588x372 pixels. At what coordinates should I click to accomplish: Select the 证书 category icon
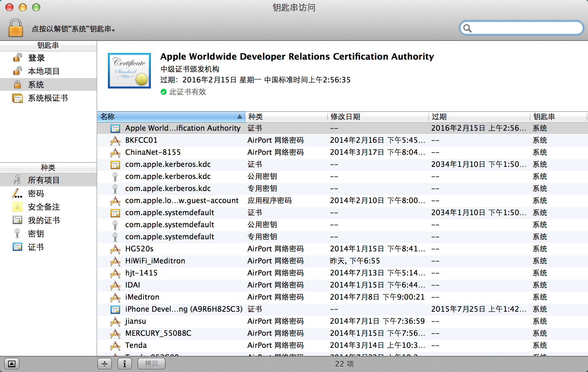17,247
